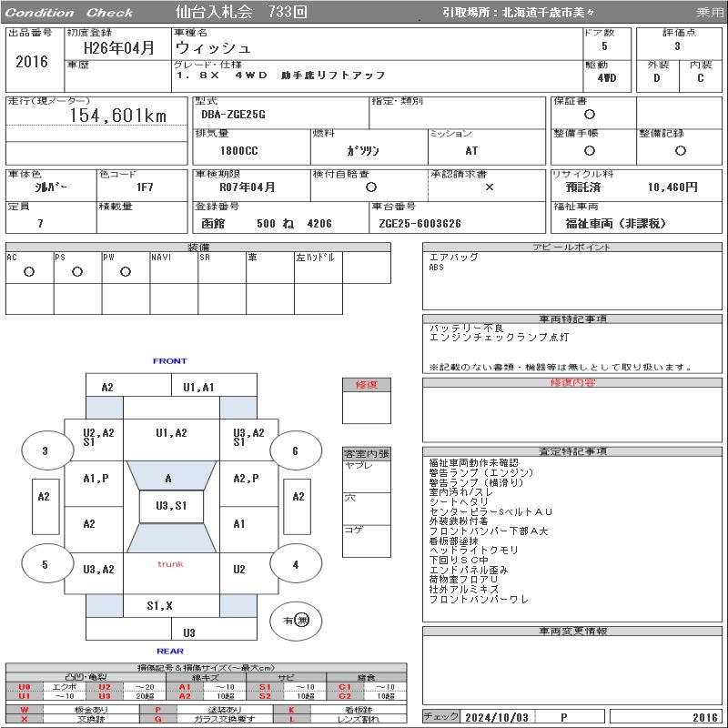
Task: Click the door count value 5
Action: (x=604, y=46)
